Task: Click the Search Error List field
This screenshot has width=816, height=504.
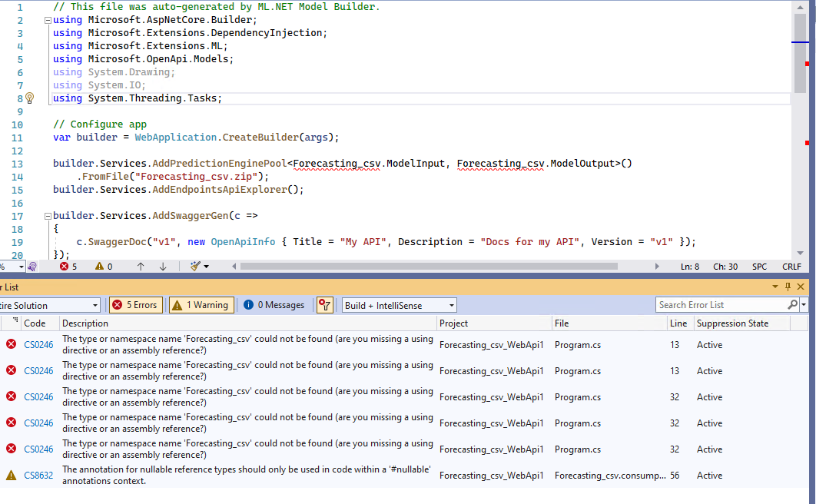Action: pos(722,305)
